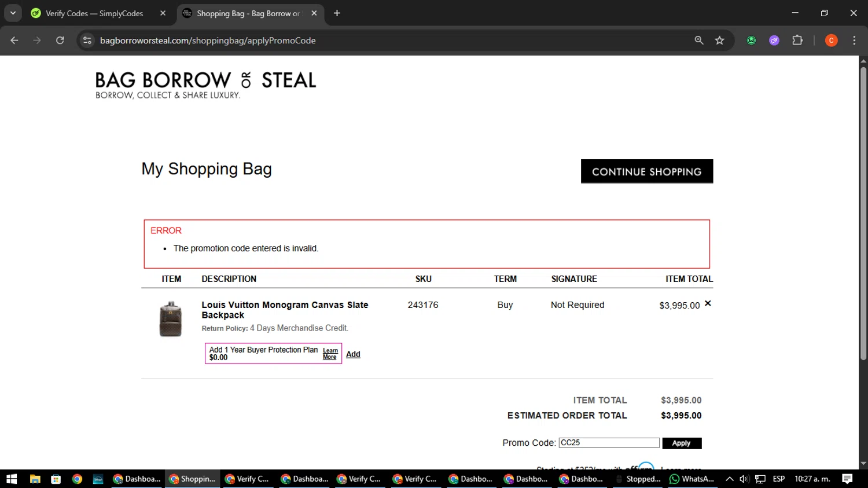Open the taskbar clock at 10:27
The height and width of the screenshot is (488, 868).
click(x=812, y=479)
